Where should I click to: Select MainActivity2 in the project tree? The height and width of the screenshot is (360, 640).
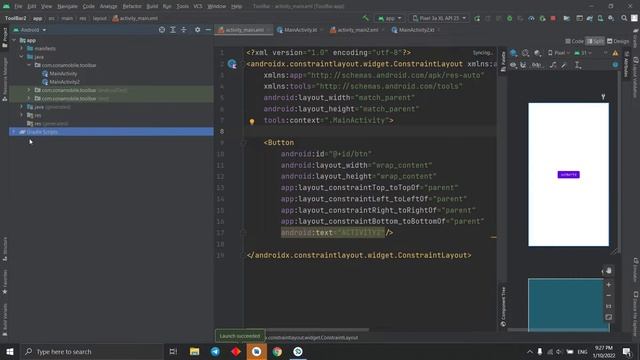click(x=64, y=82)
